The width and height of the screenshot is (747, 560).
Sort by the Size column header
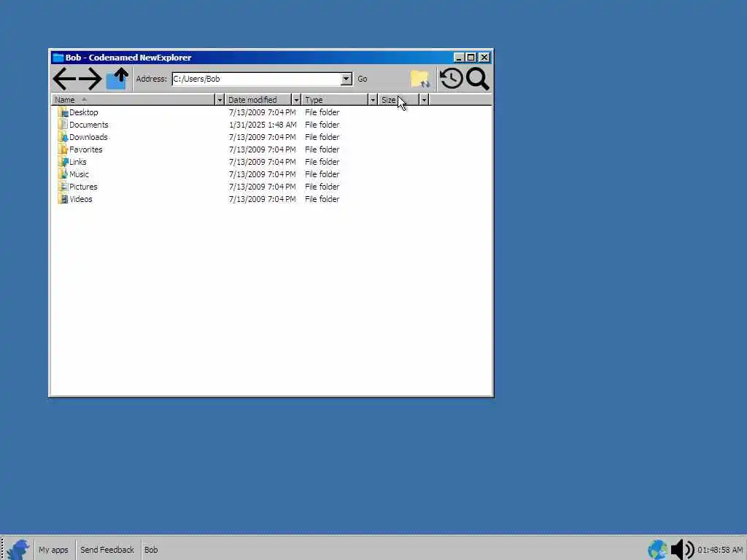click(399, 100)
